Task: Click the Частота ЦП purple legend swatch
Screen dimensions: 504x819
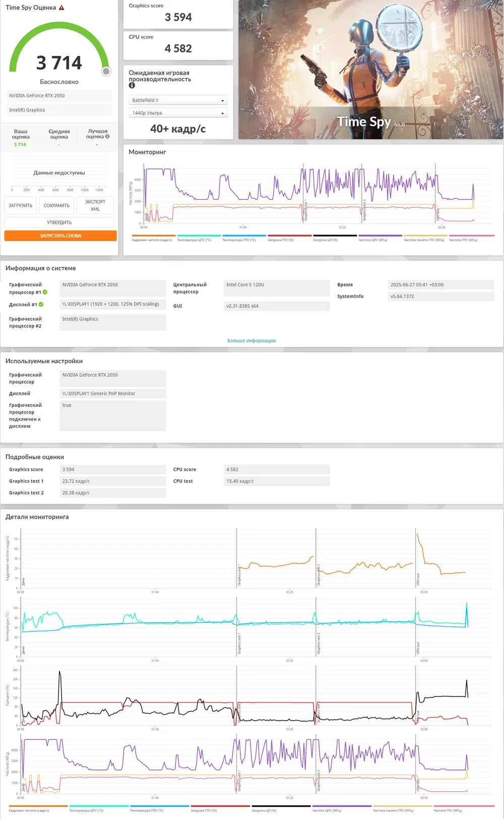Action: click(380, 236)
